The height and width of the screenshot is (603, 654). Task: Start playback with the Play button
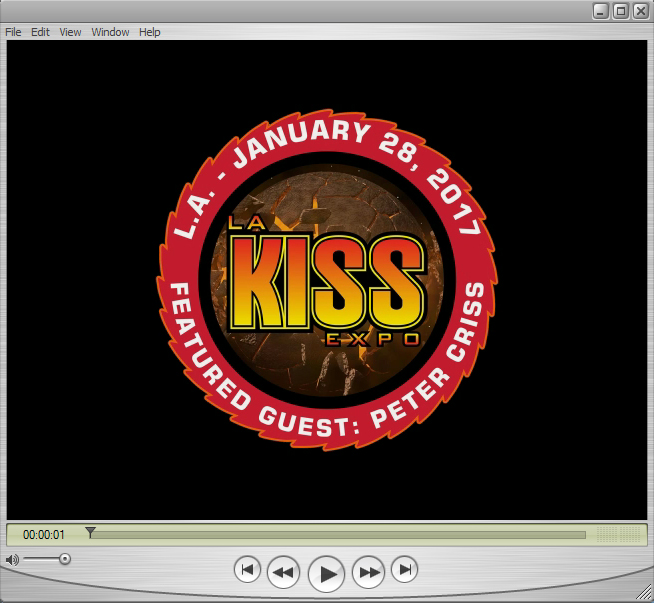point(326,574)
